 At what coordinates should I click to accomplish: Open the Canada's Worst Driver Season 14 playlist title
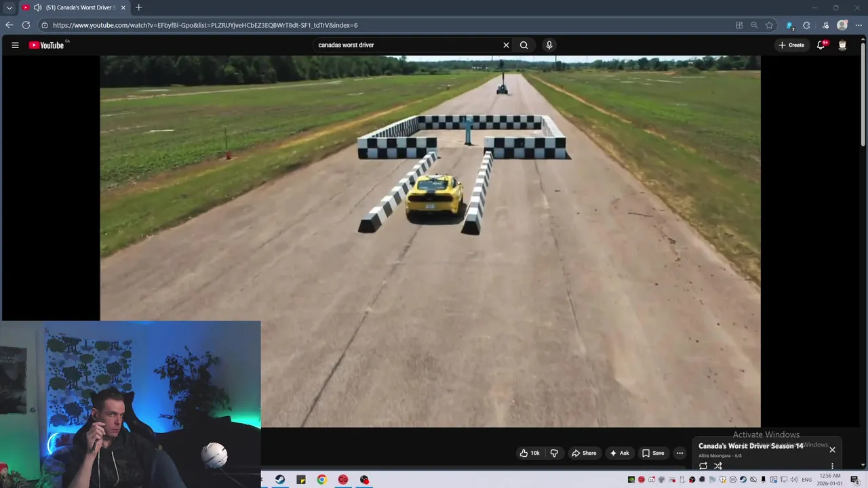click(x=751, y=446)
